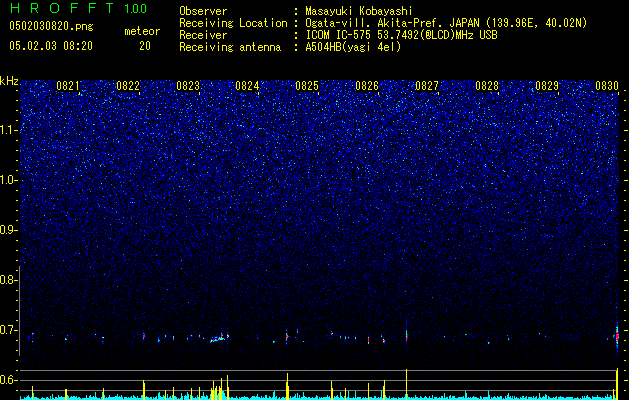Click the 0.7 kHz axis label
The image size is (629, 400).
[x=8, y=330]
